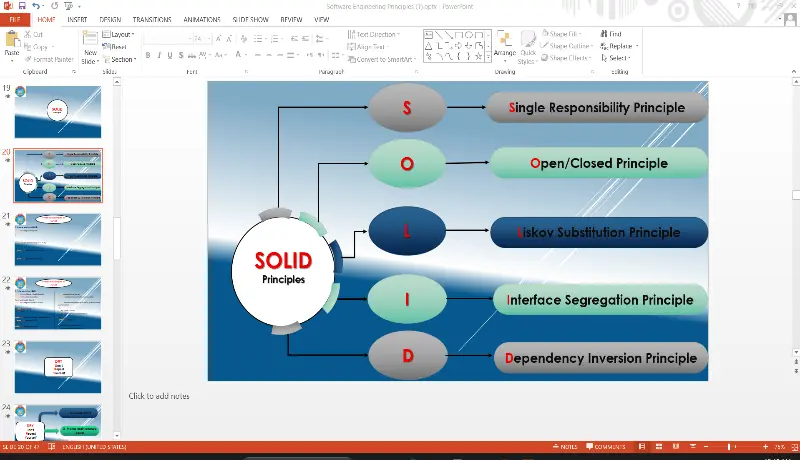The image size is (800, 460).
Task: Click the Quick Styles button
Action: (x=528, y=47)
